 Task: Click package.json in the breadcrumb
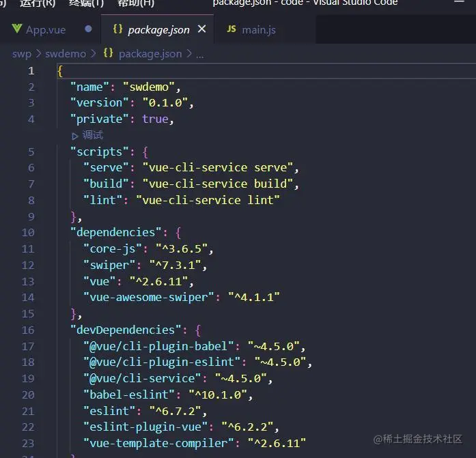[x=150, y=54]
